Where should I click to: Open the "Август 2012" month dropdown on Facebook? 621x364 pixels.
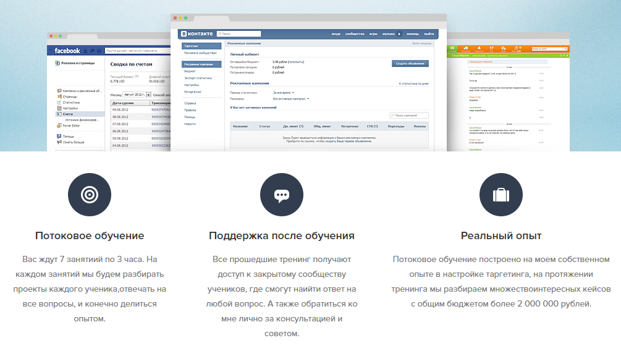[x=137, y=94]
